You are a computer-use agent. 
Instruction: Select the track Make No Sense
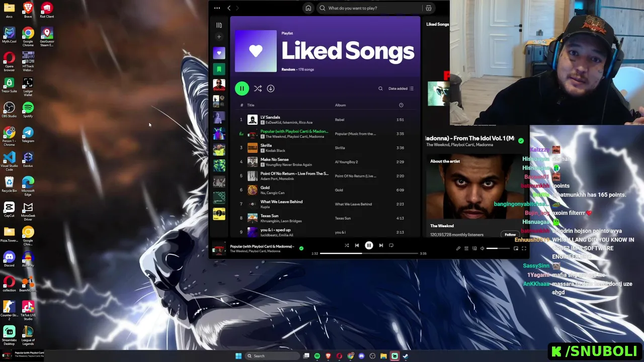click(325, 162)
